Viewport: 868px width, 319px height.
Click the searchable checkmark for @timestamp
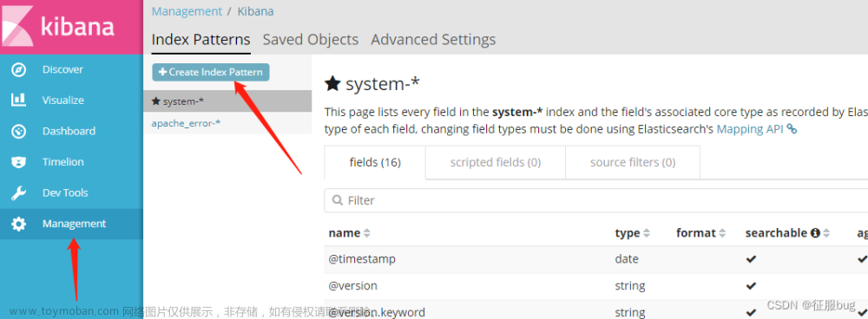click(x=751, y=259)
